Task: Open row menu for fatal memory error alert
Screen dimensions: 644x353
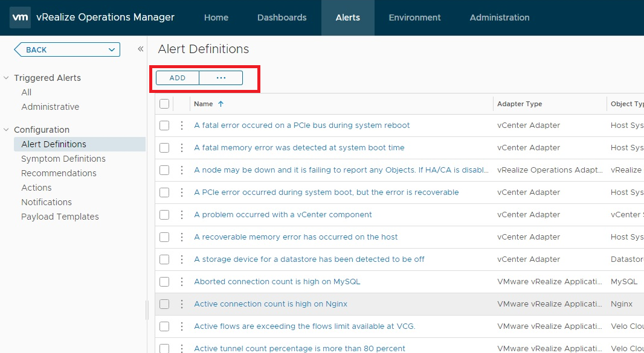Action: (181, 148)
